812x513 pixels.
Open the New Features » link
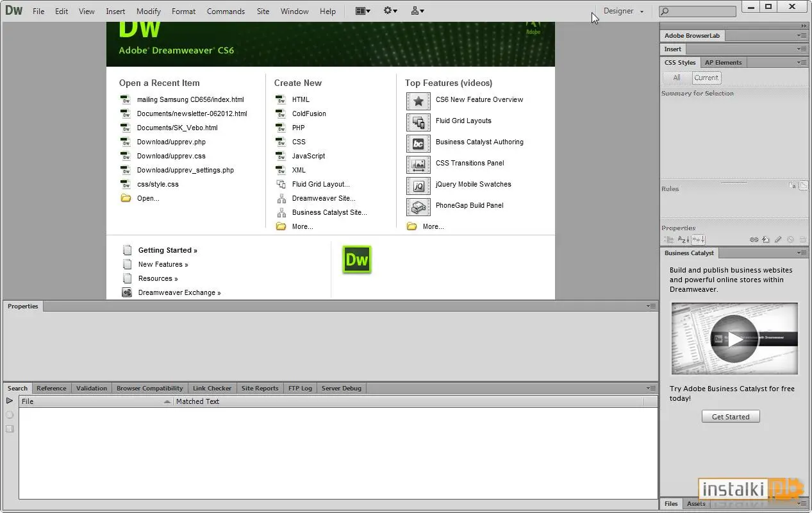[163, 264]
